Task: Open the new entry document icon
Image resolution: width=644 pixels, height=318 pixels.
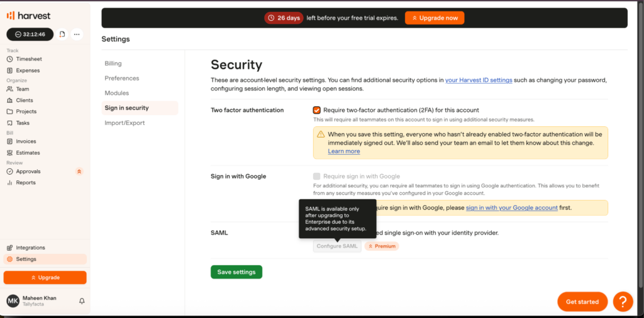Action: click(x=62, y=35)
